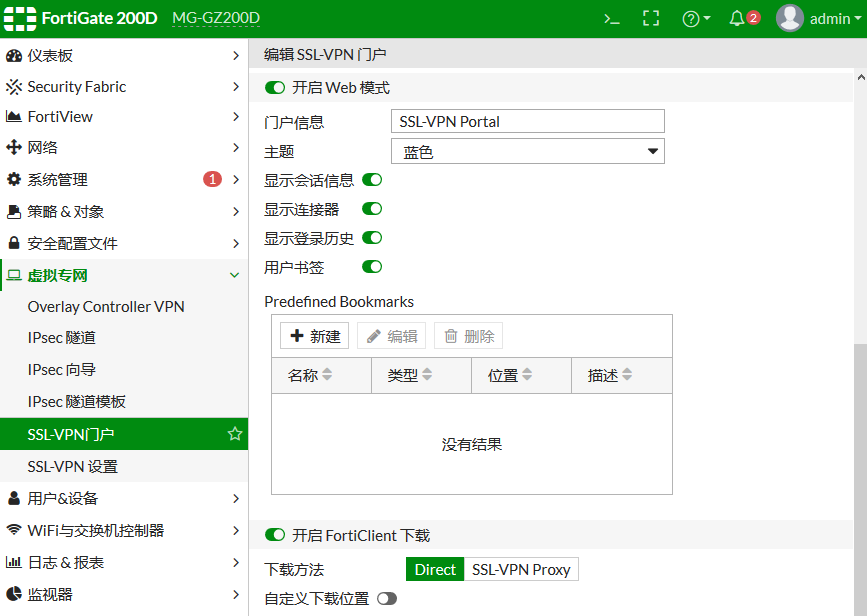
Task: Open the CLI console icon
Action: [612, 19]
